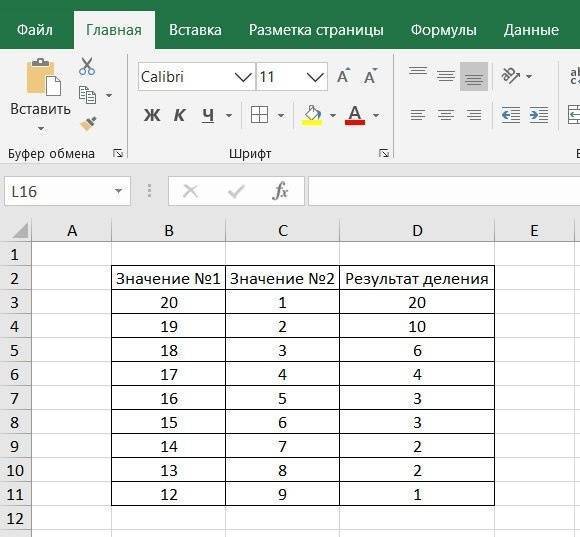The height and width of the screenshot is (537, 580).
Task: Switch to the Вставка tab
Action: coord(195,30)
